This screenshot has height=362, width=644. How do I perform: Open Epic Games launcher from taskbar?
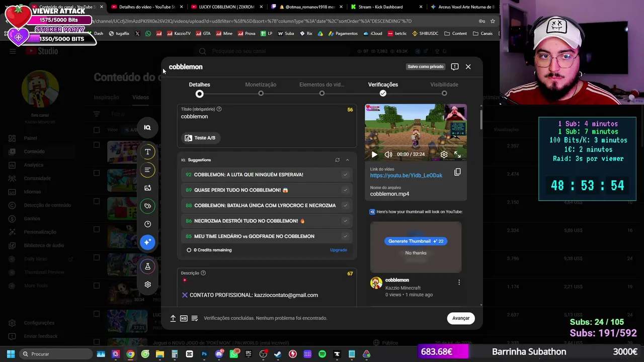(249, 354)
